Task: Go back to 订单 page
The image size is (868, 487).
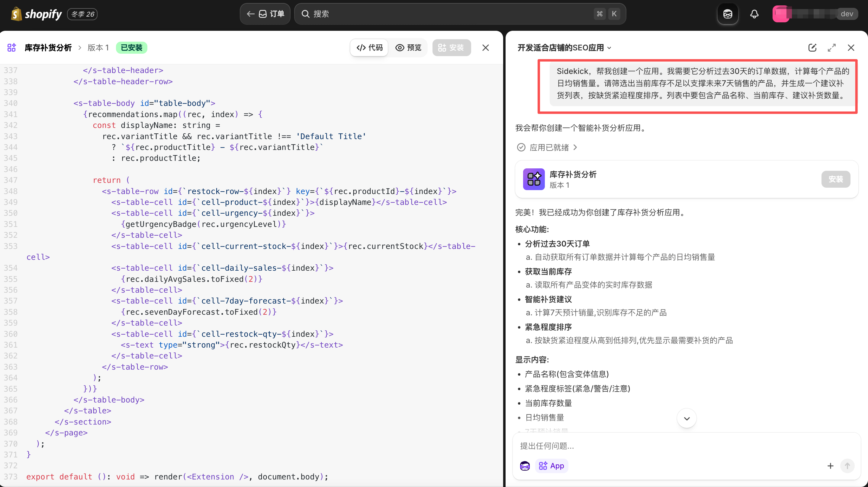Action: 265,14
